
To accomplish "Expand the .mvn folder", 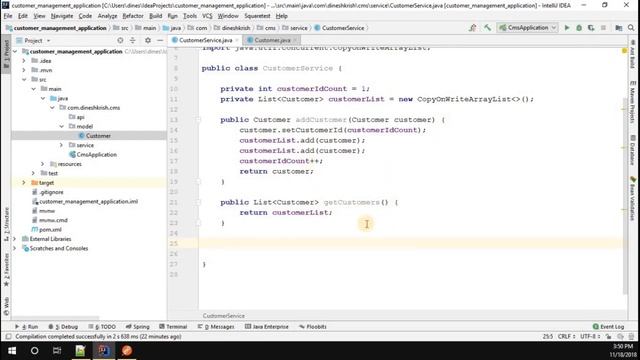I will click(24, 70).
